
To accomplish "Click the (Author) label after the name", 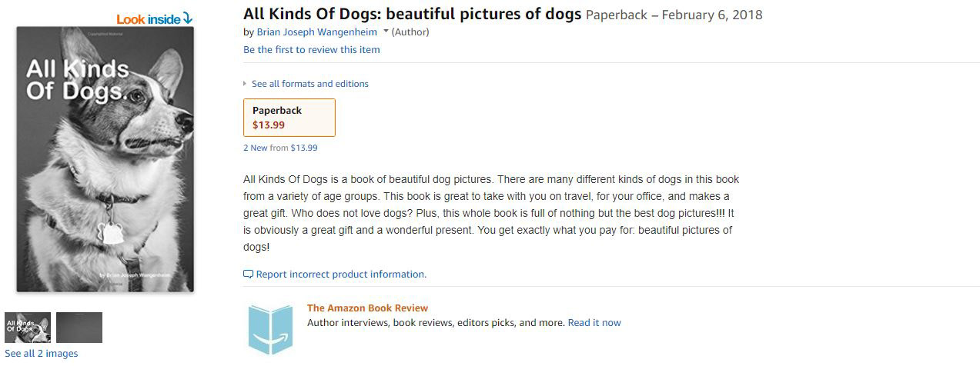I will [x=410, y=32].
